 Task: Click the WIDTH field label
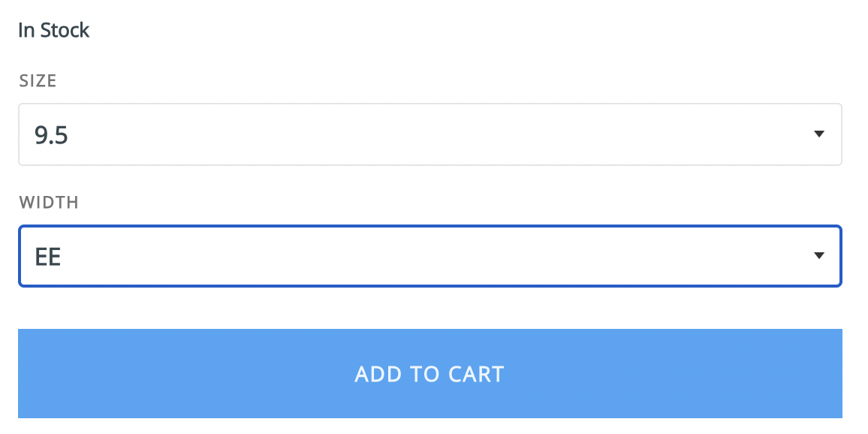click(x=48, y=203)
